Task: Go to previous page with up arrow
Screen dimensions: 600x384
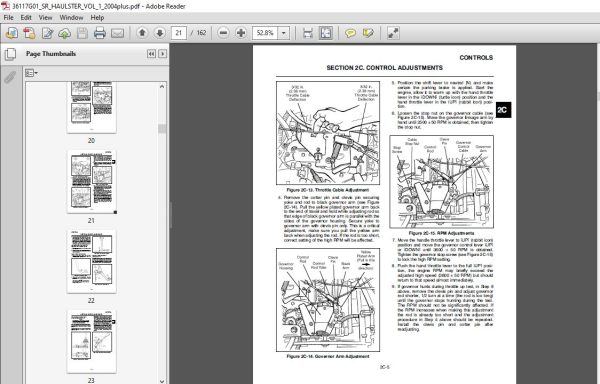Action: point(142,33)
